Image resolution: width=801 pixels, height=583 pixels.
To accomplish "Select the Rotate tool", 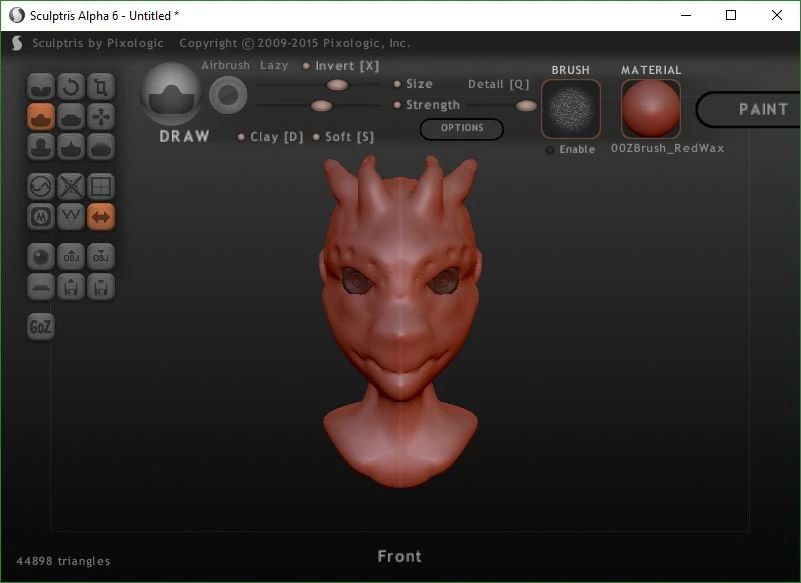I will click(70, 86).
